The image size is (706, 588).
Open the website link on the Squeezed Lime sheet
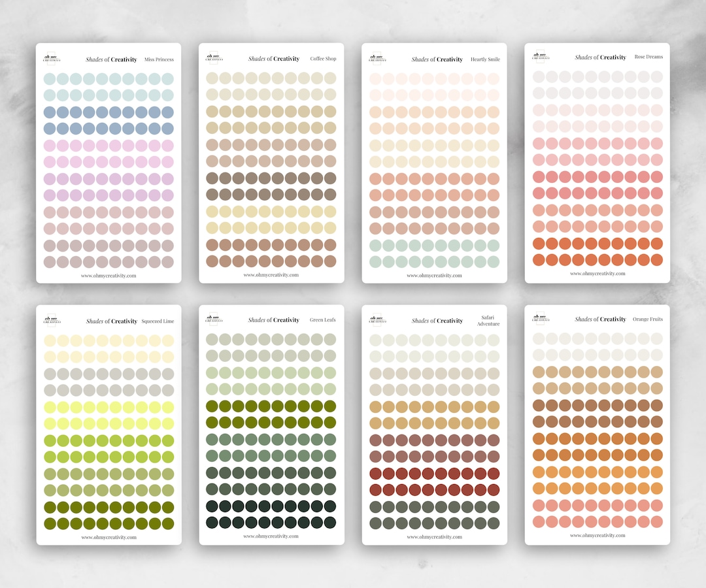[x=109, y=536]
